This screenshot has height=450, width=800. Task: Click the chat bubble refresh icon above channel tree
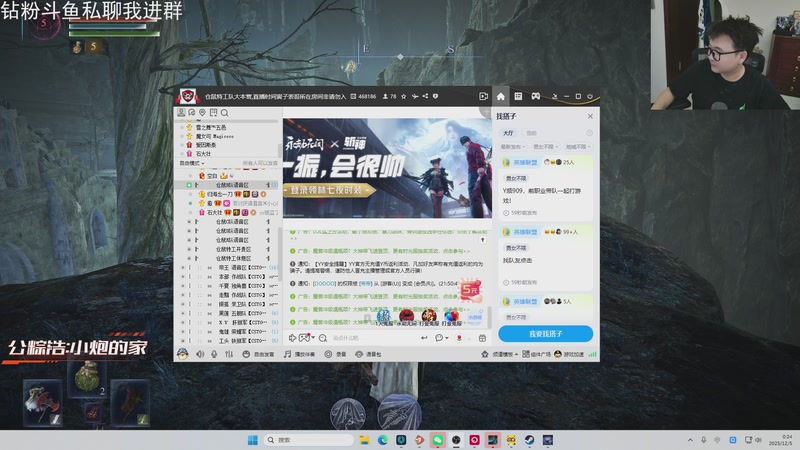[x=191, y=113]
